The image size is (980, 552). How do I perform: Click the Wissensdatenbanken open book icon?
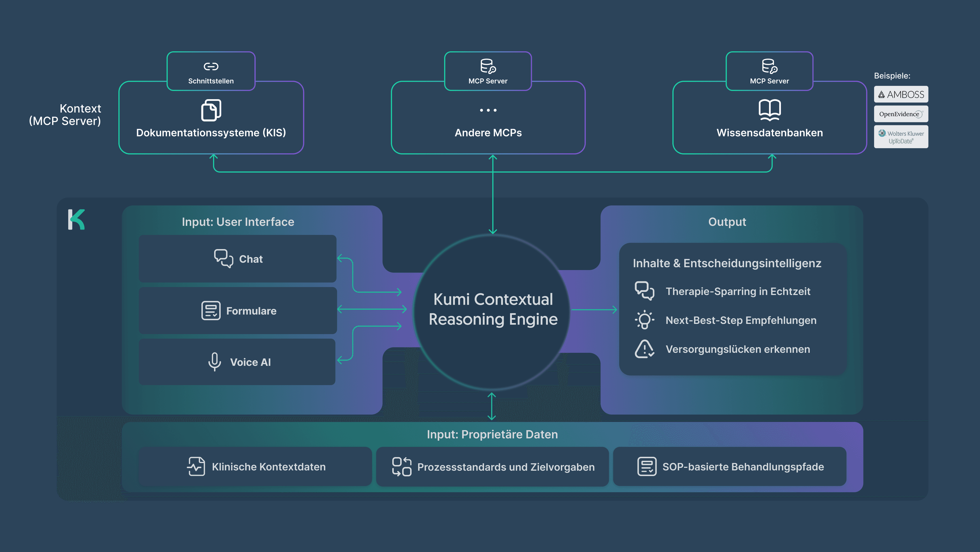(769, 110)
